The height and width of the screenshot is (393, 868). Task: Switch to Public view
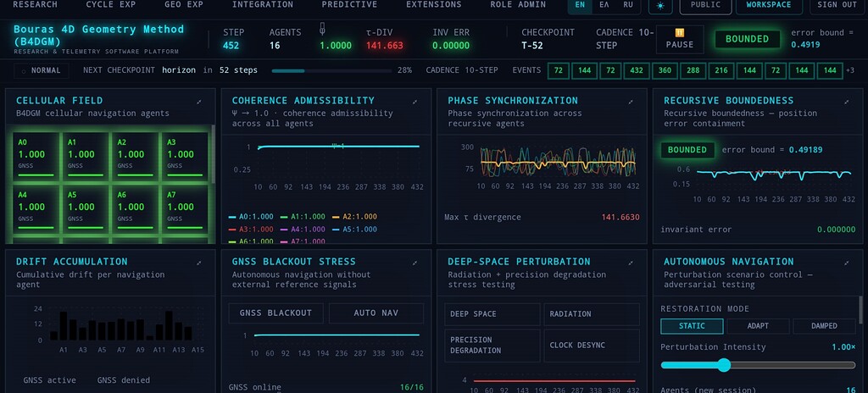point(706,6)
